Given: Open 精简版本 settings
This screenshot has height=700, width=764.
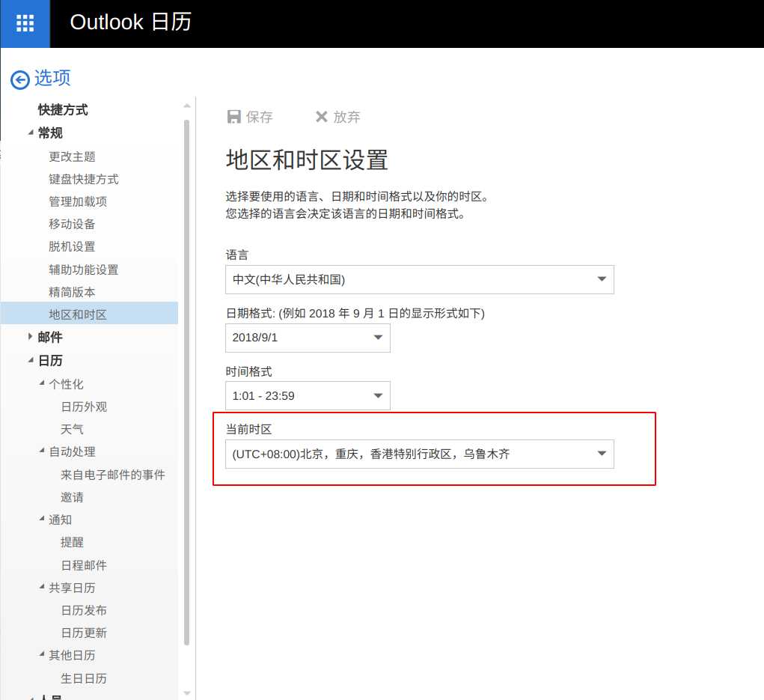Looking at the screenshot, I should 72,292.
